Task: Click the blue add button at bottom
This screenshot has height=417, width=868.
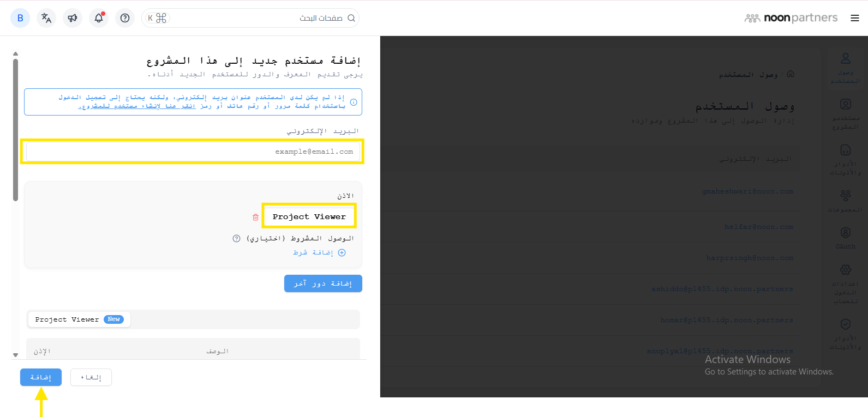Action: [41, 377]
